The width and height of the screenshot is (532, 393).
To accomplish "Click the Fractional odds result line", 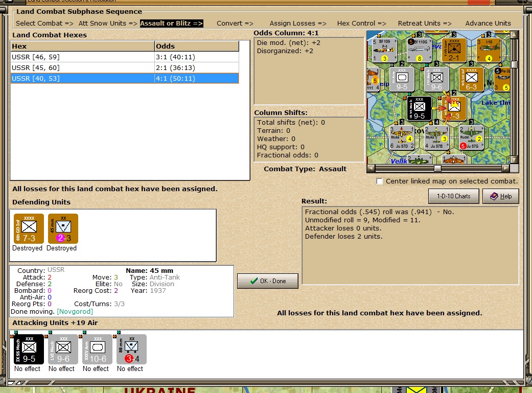I will pos(379,212).
